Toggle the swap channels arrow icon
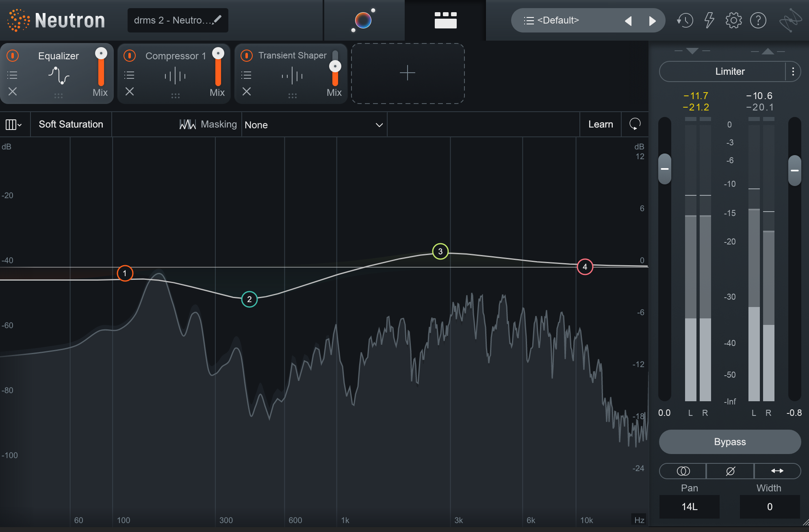The width and height of the screenshot is (809, 532). (777, 471)
